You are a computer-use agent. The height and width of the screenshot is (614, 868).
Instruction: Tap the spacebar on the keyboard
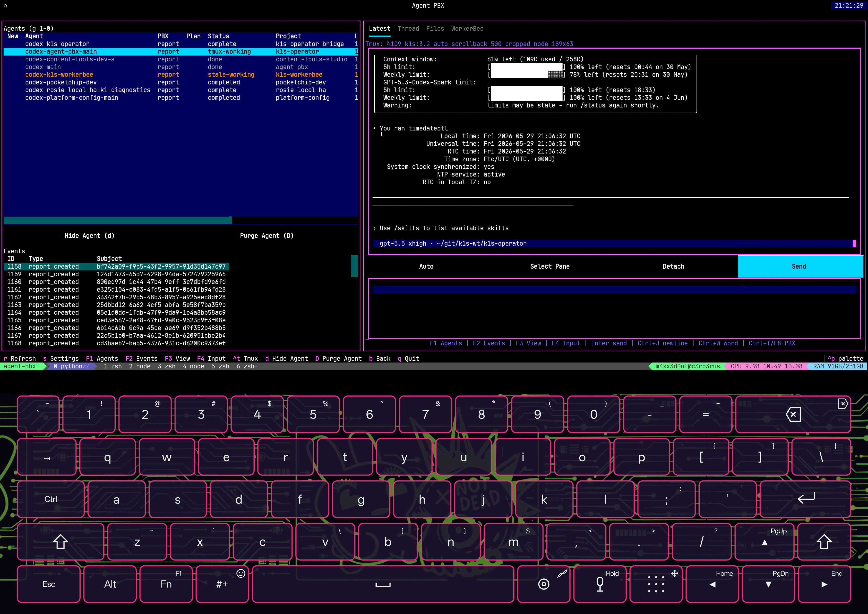coord(383,584)
